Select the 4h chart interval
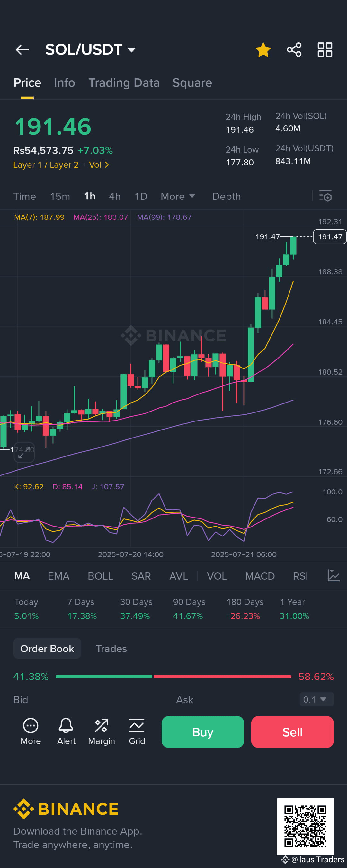This screenshot has width=347, height=868. click(x=115, y=197)
